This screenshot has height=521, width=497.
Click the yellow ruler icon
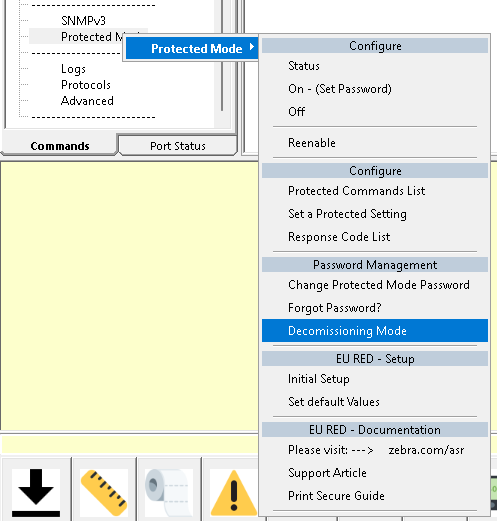104,492
